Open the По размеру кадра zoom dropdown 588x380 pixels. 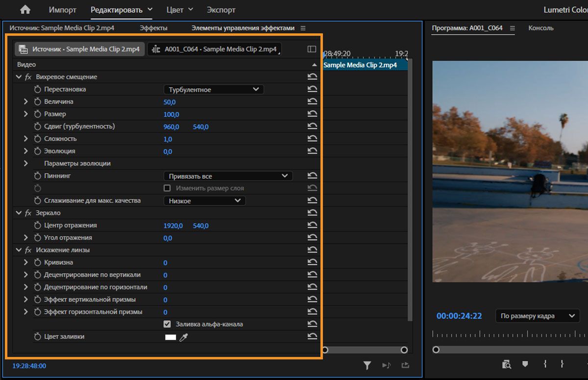tap(538, 316)
